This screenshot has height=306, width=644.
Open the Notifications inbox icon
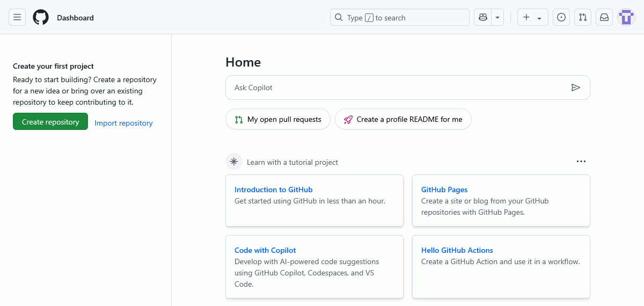tap(604, 17)
